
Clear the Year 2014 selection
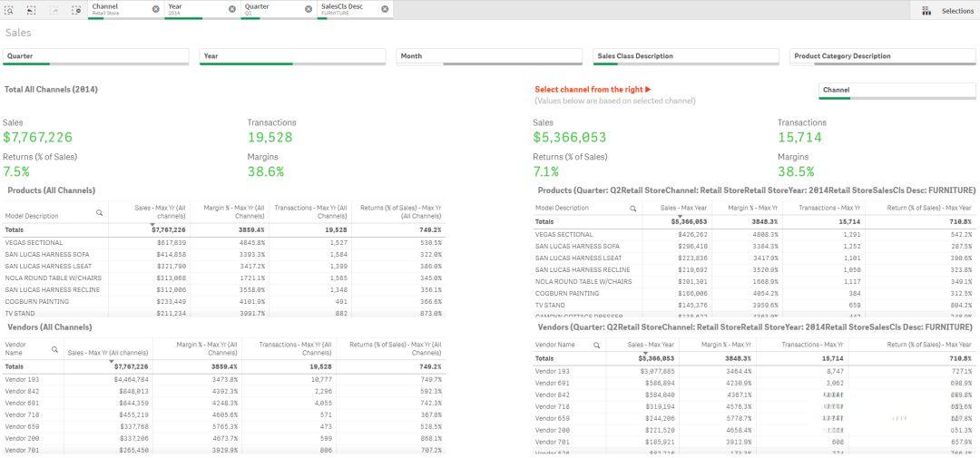[x=231, y=9]
